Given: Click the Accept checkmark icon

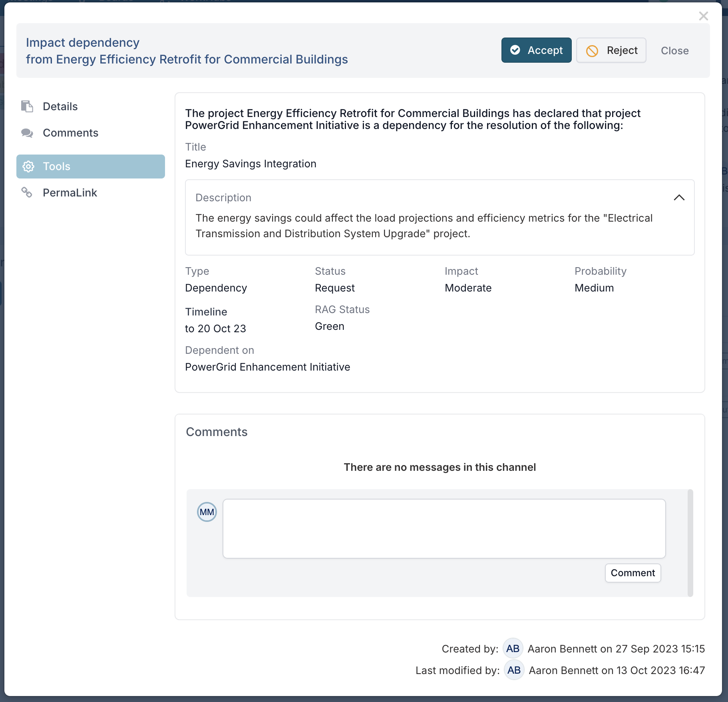Looking at the screenshot, I should (x=515, y=50).
